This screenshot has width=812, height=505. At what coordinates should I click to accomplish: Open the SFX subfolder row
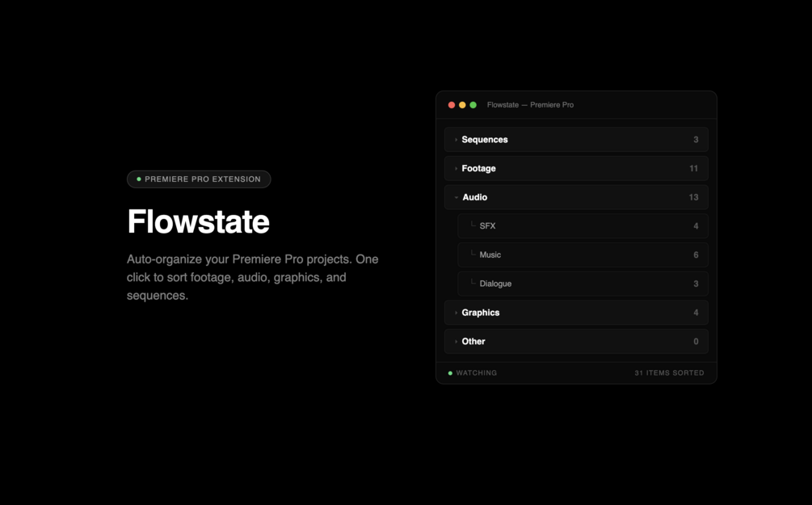pyautogui.click(x=583, y=225)
